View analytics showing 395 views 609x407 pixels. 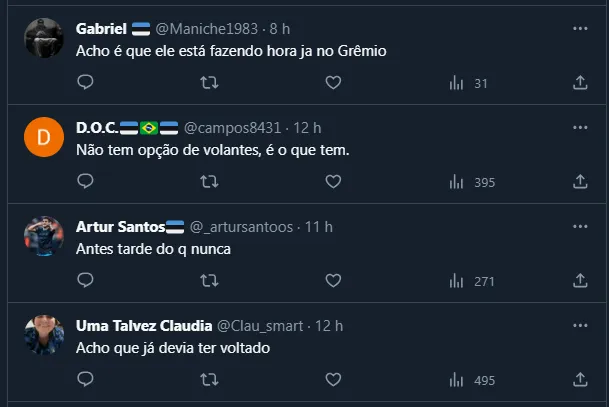click(472, 182)
